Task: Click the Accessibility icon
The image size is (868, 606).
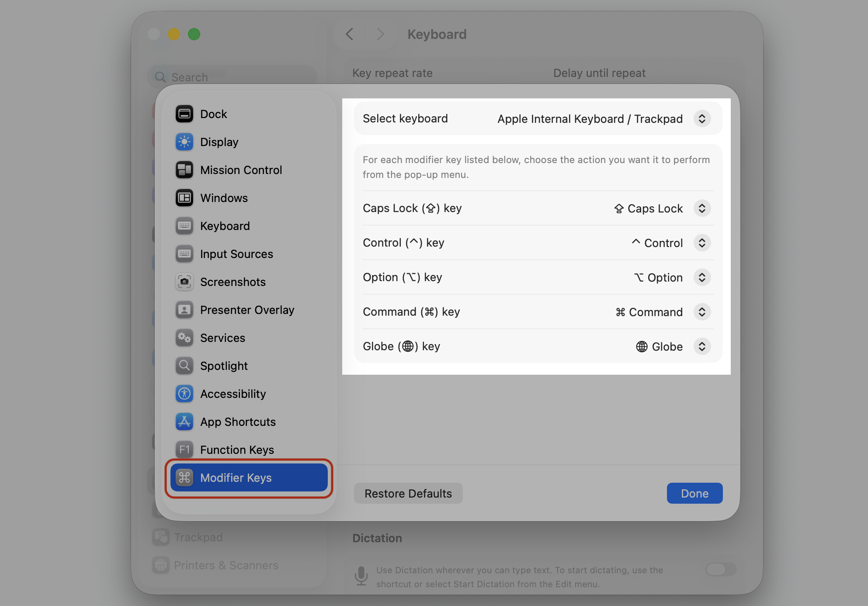Action: click(x=184, y=394)
